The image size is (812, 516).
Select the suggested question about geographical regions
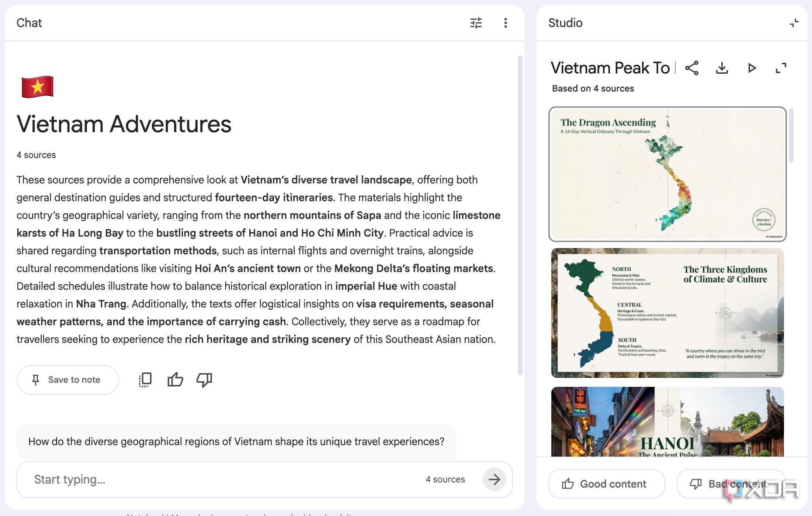pos(236,441)
